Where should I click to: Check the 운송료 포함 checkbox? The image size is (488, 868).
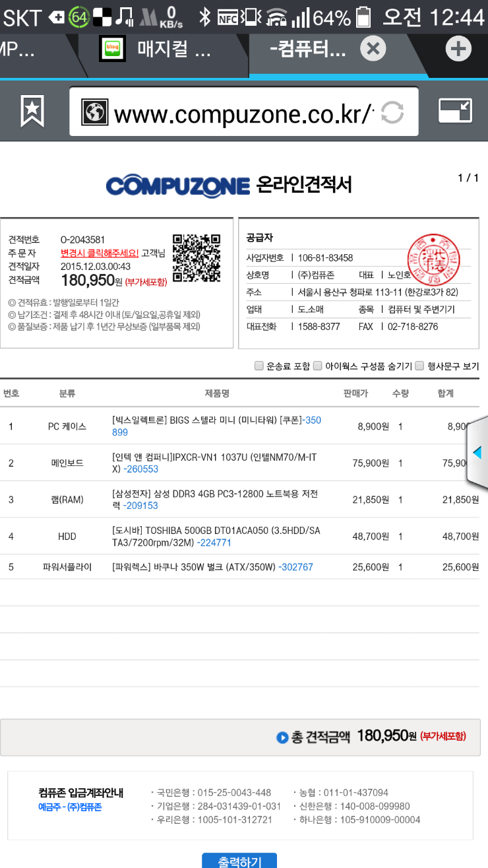[259, 366]
